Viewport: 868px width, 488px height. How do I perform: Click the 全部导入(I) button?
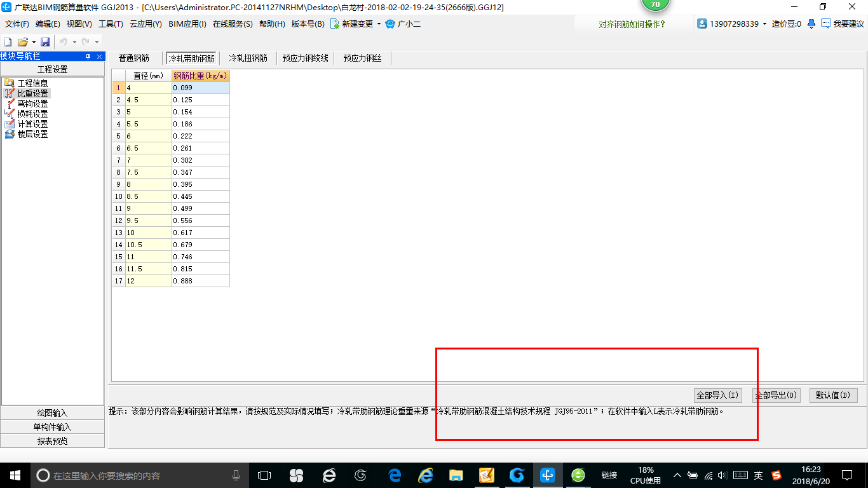pos(717,395)
